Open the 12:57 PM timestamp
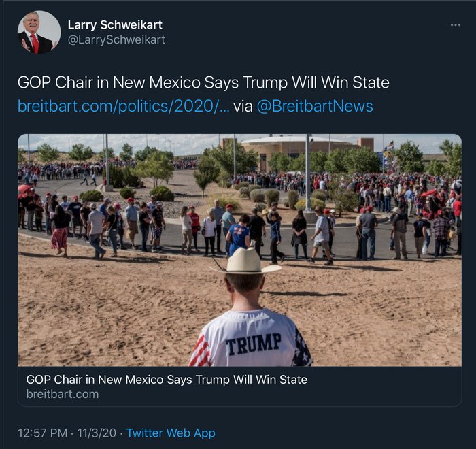The image size is (476, 449). (x=42, y=433)
